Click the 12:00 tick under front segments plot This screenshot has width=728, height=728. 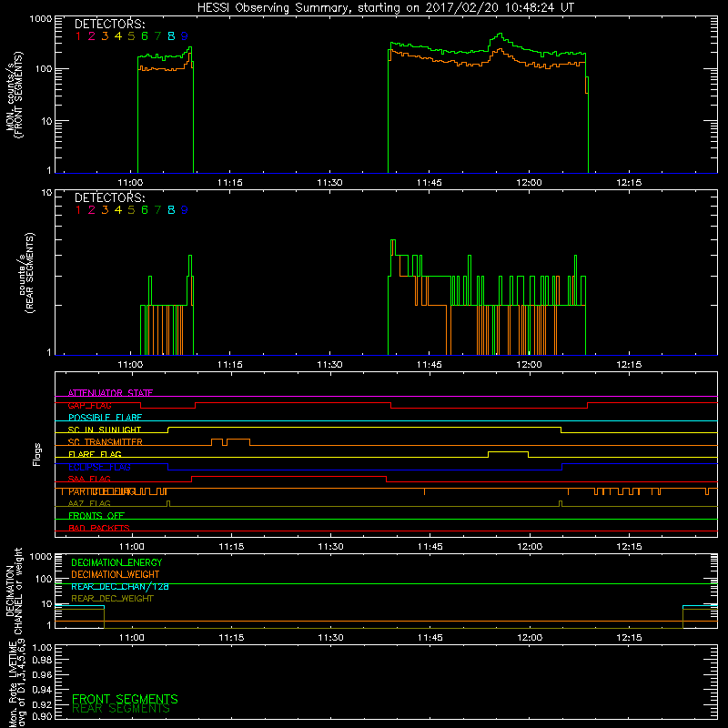(529, 183)
